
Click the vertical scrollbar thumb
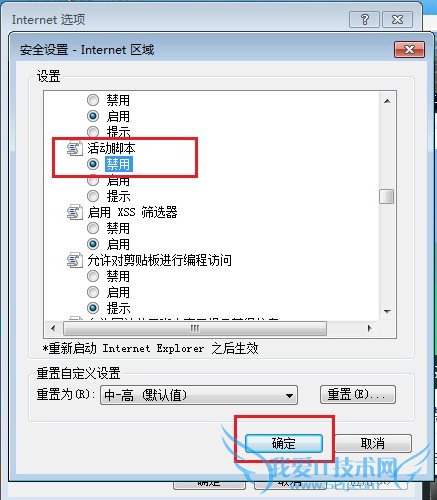coord(387,196)
